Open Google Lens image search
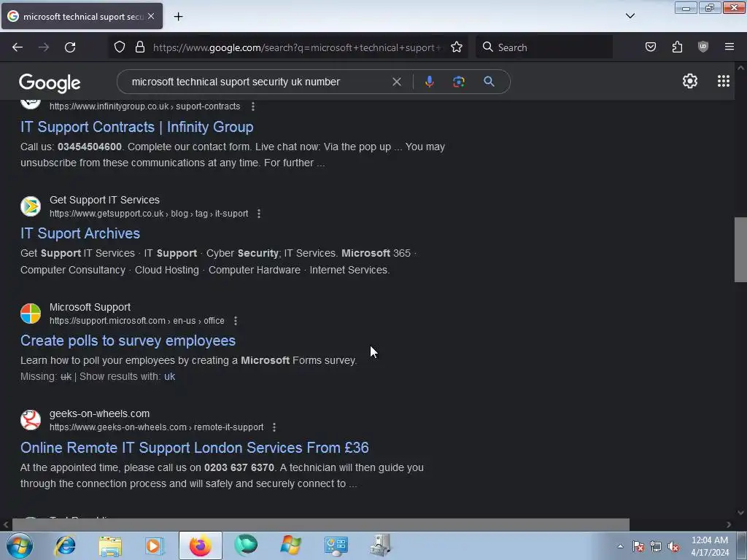The width and height of the screenshot is (747, 560). coord(459,82)
